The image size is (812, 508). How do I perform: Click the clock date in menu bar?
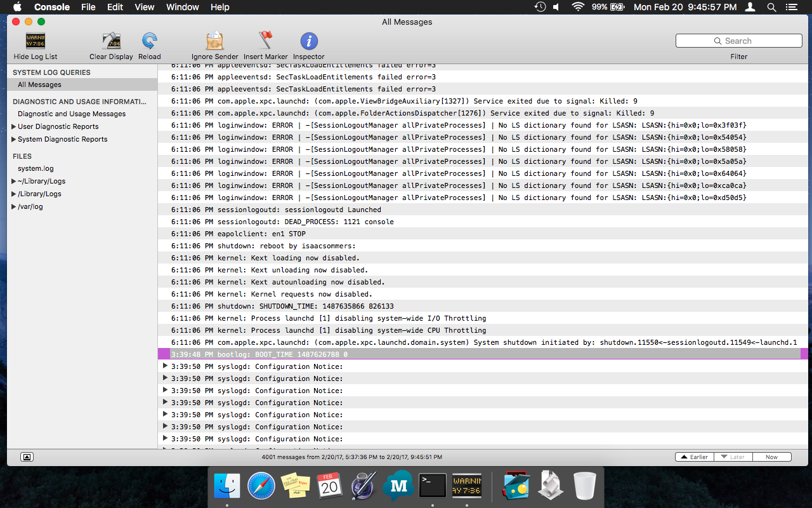[685, 7]
